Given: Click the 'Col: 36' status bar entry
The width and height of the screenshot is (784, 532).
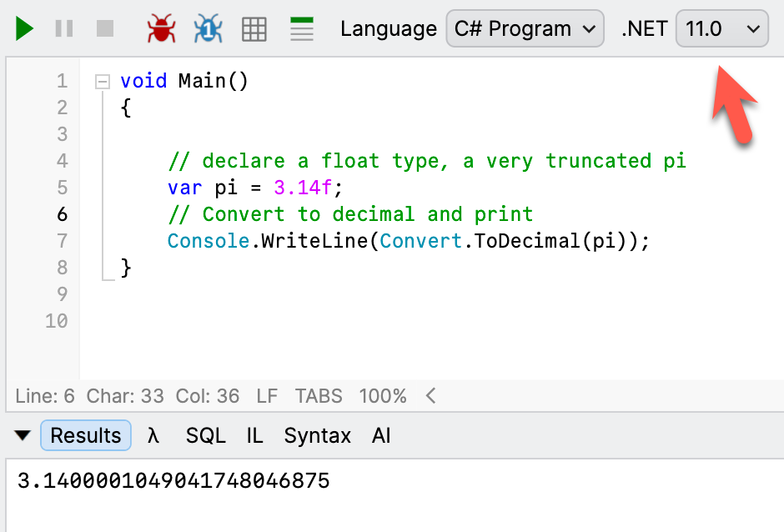Looking at the screenshot, I should pyautogui.click(x=208, y=396).
